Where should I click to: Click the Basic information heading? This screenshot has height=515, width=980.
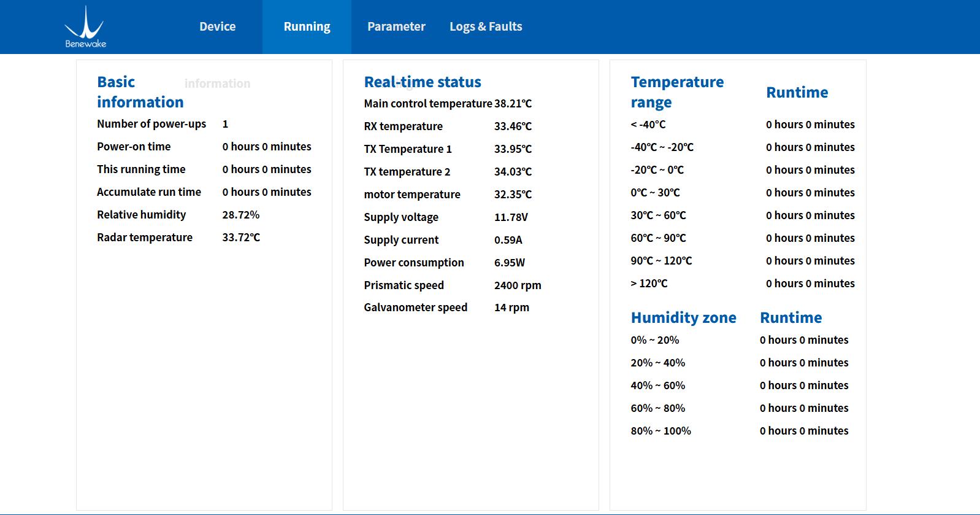pyautogui.click(x=140, y=92)
